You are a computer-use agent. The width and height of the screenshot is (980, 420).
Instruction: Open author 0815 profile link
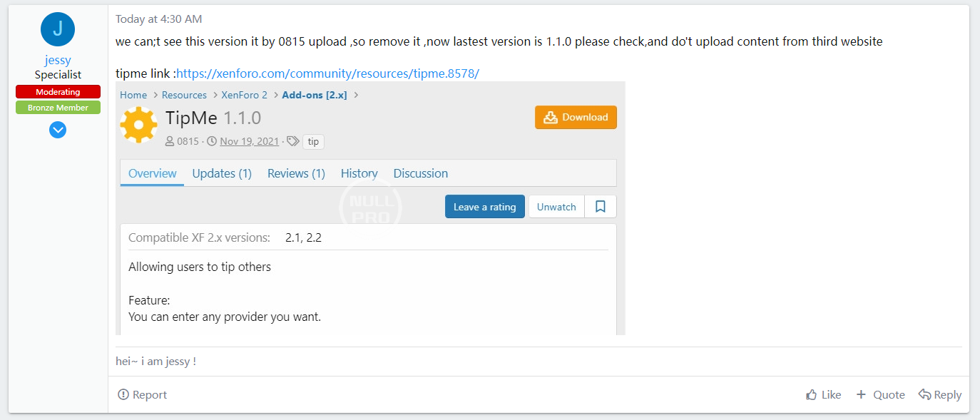[188, 141]
